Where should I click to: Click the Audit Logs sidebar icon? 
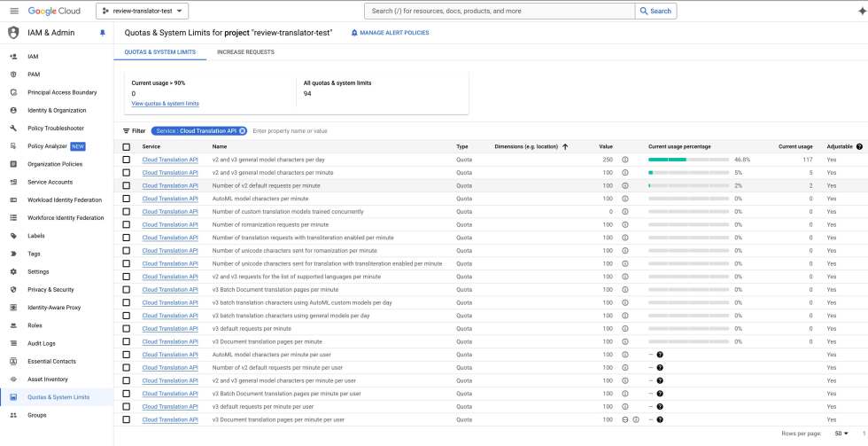(13, 343)
